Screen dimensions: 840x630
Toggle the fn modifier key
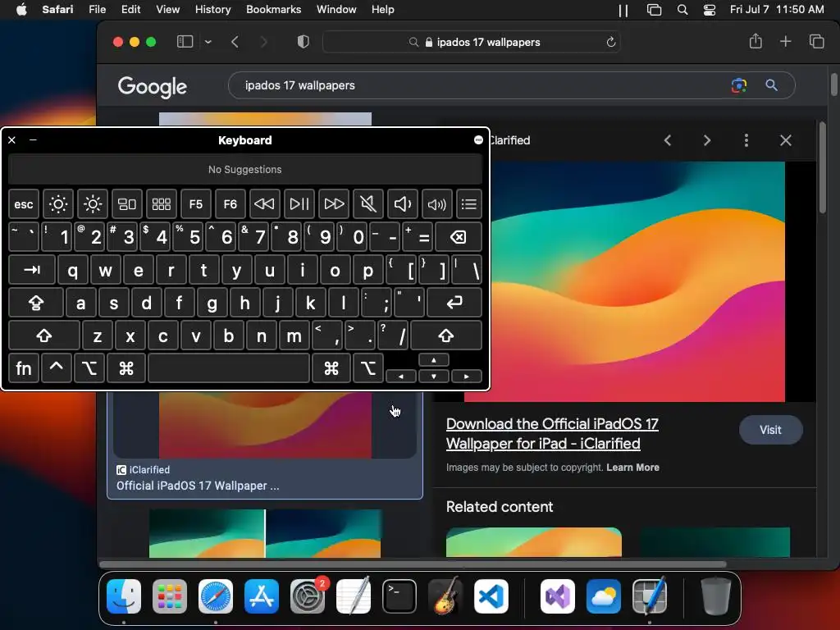coord(24,368)
